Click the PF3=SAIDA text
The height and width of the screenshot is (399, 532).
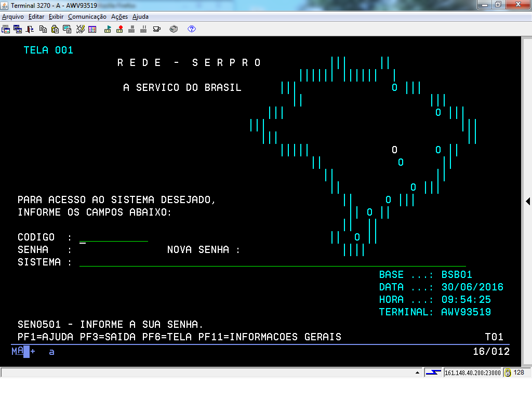tap(108, 337)
